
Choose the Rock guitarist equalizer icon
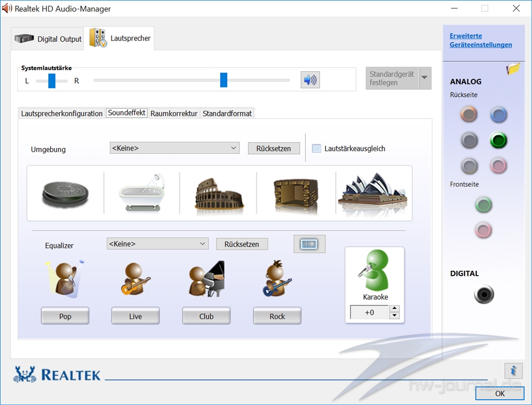(277, 278)
